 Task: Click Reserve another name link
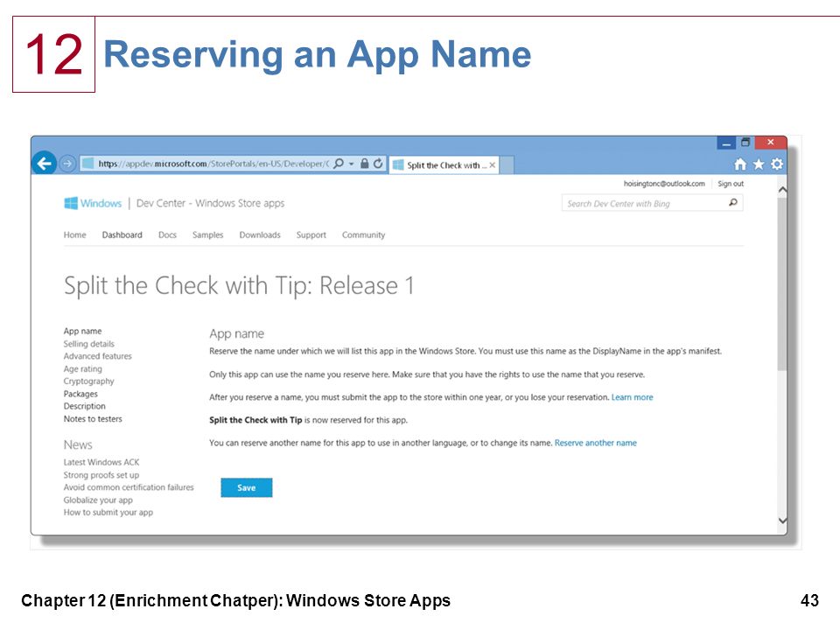pos(596,443)
